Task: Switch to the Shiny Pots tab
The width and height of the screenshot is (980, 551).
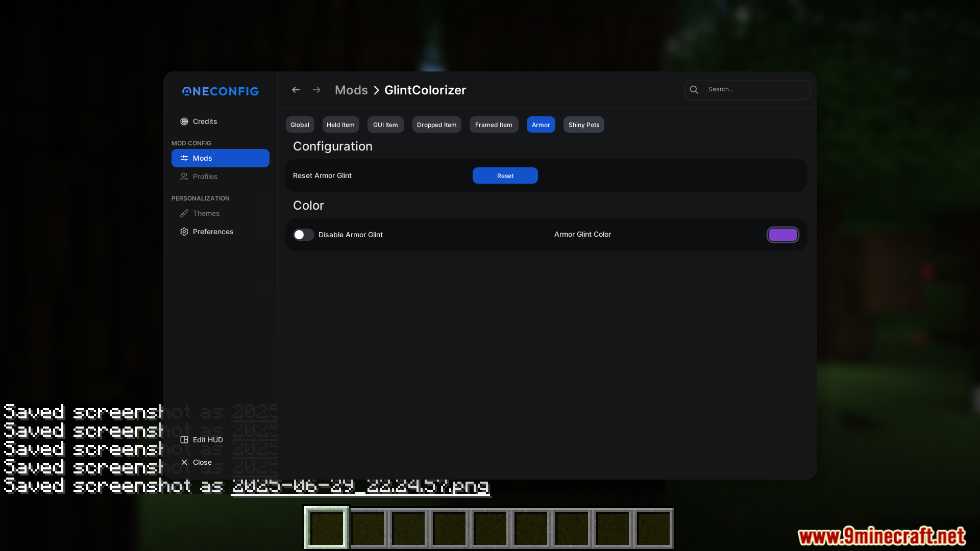Action: click(583, 125)
